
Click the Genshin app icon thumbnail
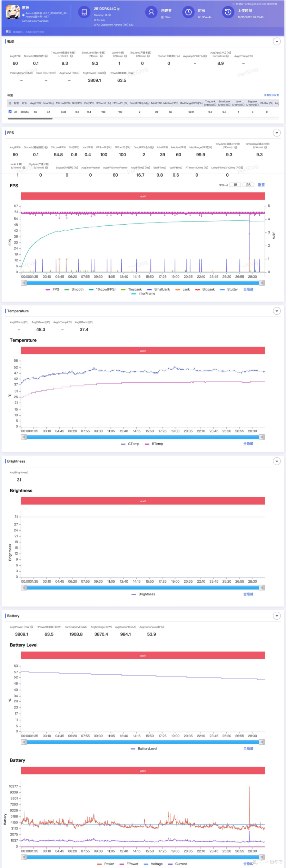(x=13, y=12)
